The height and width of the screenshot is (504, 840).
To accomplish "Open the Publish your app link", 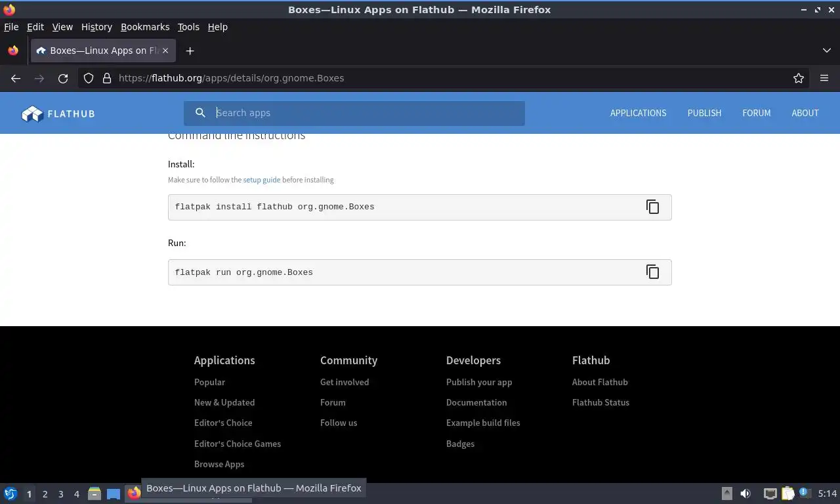I will pyautogui.click(x=479, y=382).
